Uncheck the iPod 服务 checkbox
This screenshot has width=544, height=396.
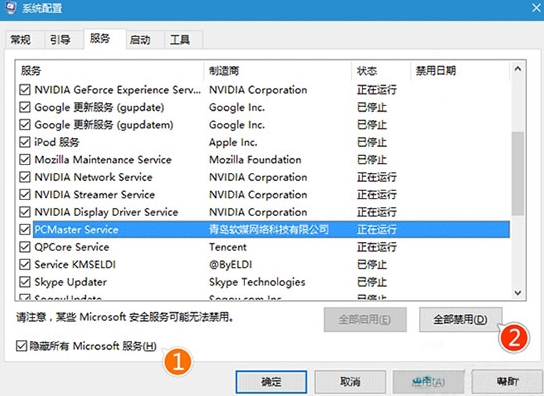pos(25,142)
